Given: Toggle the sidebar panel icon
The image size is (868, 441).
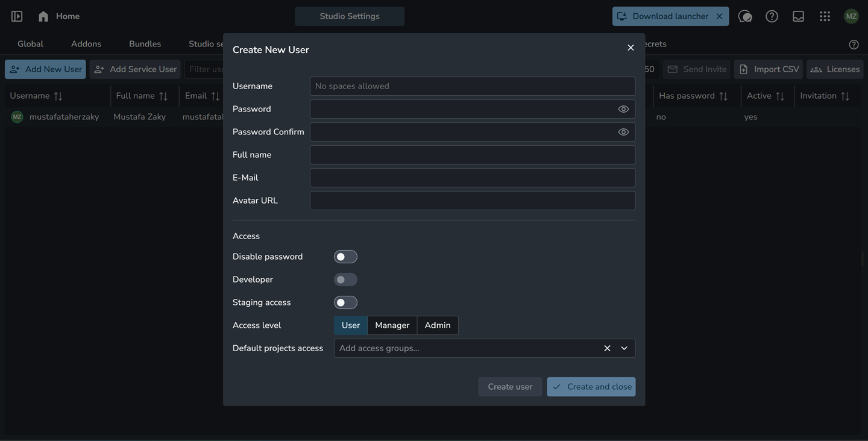Looking at the screenshot, I should pyautogui.click(x=17, y=16).
